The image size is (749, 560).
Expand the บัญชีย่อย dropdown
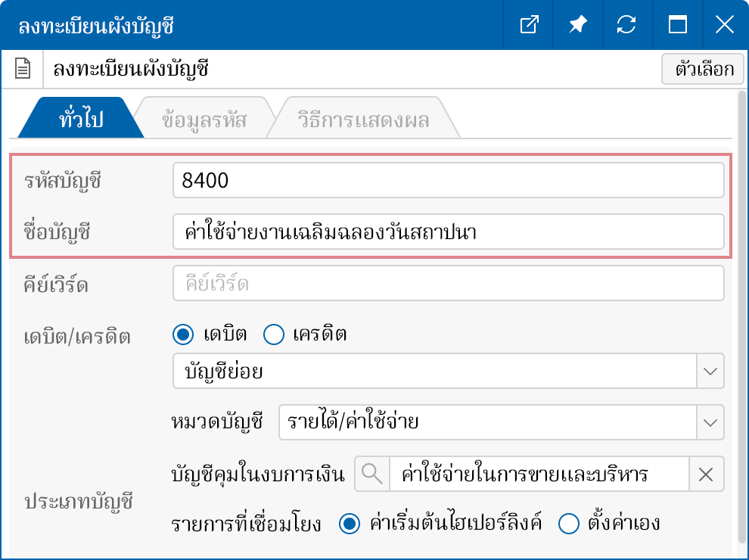(x=710, y=371)
